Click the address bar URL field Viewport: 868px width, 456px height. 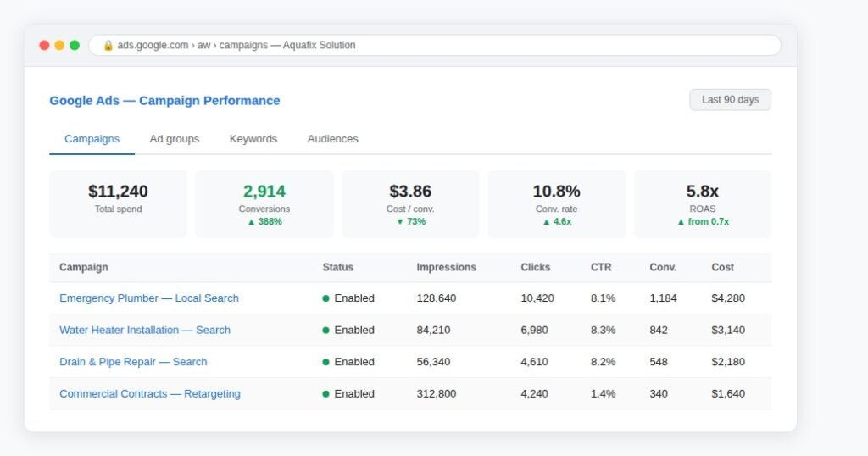click(x=435, y=46)
